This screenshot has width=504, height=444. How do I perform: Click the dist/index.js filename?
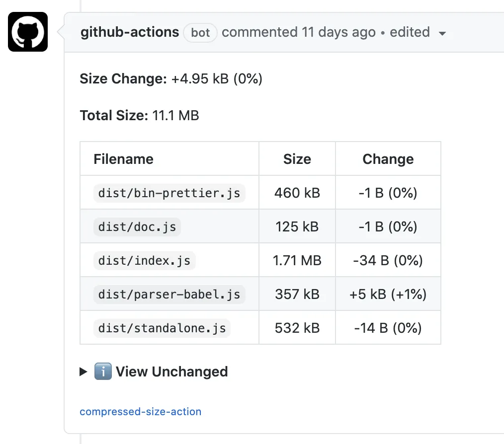click(x=144, y=260)
